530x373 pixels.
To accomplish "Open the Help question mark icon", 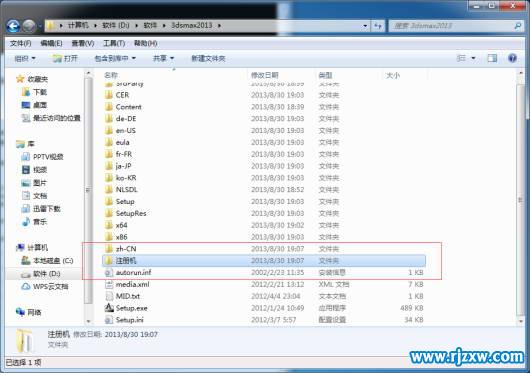I will 512,58.
